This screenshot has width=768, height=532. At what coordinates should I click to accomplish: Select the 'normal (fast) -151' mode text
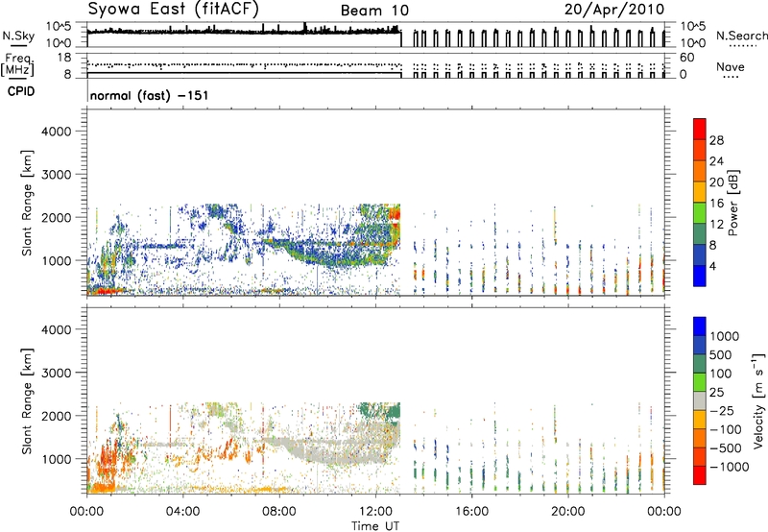150,95
